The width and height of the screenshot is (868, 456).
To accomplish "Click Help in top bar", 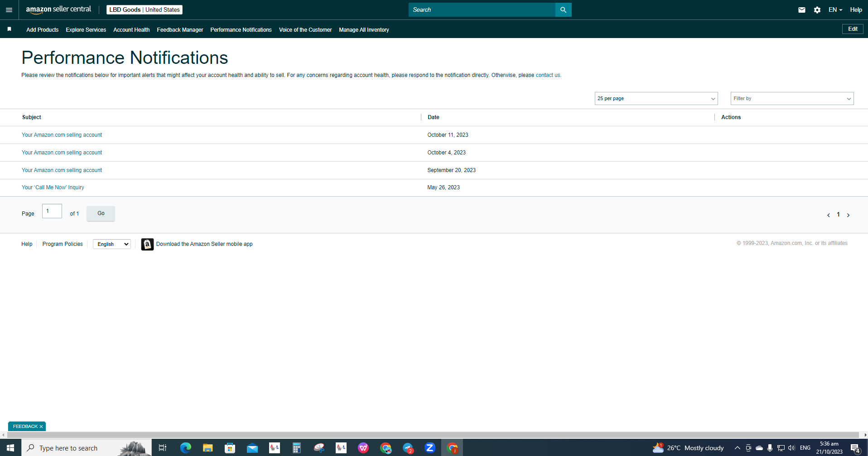I will pyautogui.click(x=856, y=10).
